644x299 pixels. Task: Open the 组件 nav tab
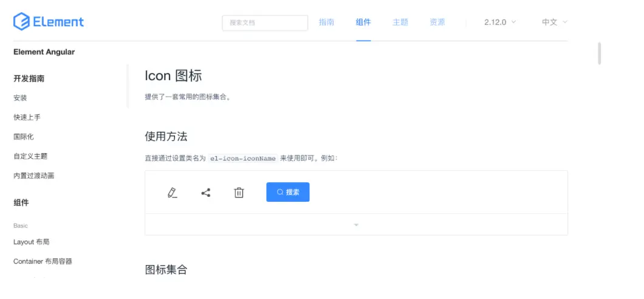363,22
